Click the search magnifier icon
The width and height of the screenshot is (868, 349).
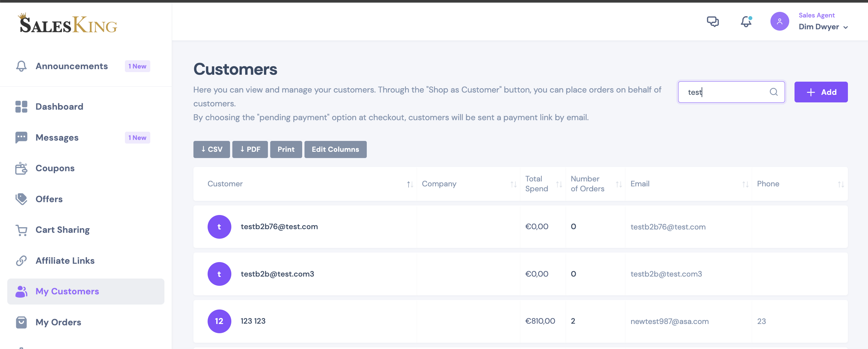[774, 92]
